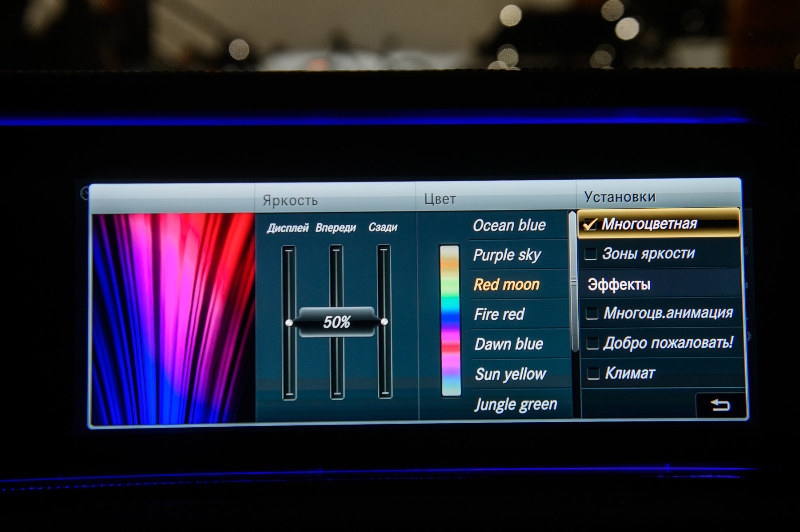Toggle the Многоцв.анимация checkbox
Image resolution: width=800 pixels, height=532 pixels.
pyautogui.click(x=592, y=314)
